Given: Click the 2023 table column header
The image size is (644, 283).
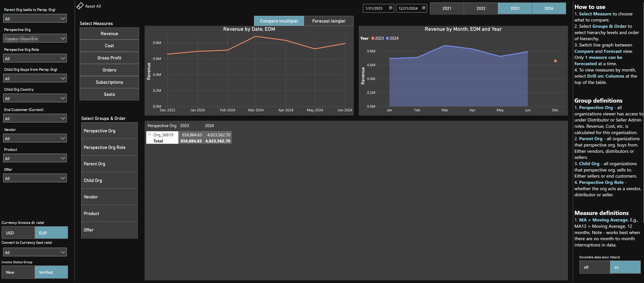Looking at the screenshot, I should click(184, 126).
